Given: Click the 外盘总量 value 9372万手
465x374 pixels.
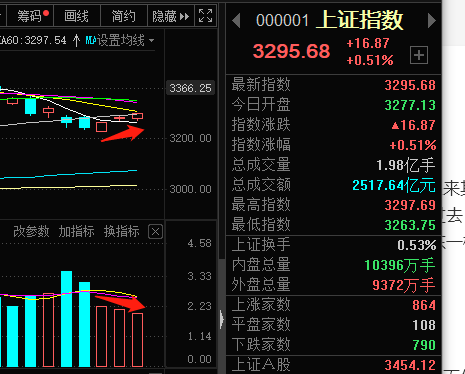Looking at the screenshot, I should (404, 285).
